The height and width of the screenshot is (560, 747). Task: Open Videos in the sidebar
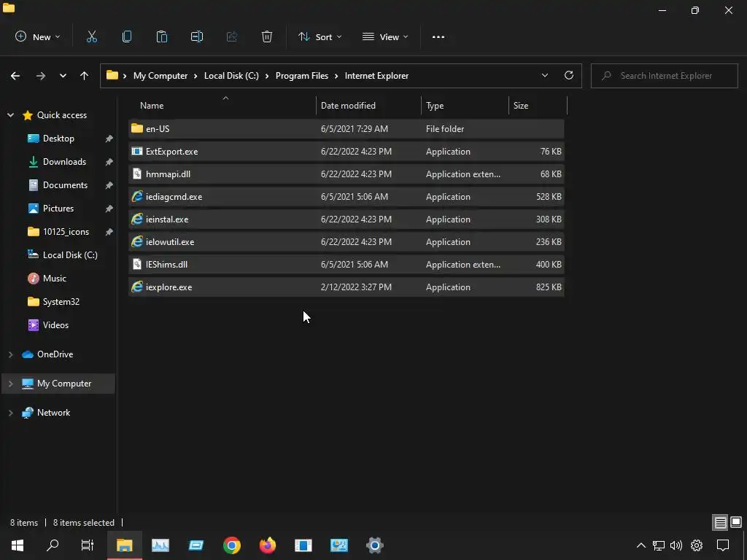click(55, 325)
